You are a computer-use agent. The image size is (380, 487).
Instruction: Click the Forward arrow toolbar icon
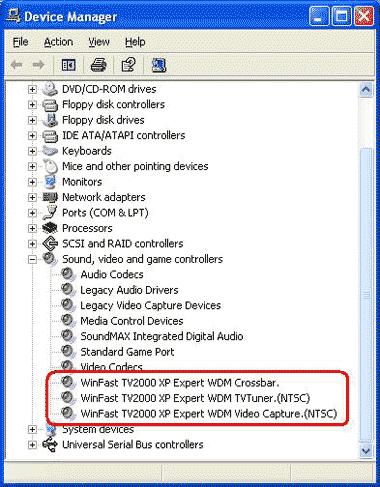point(38,65)
